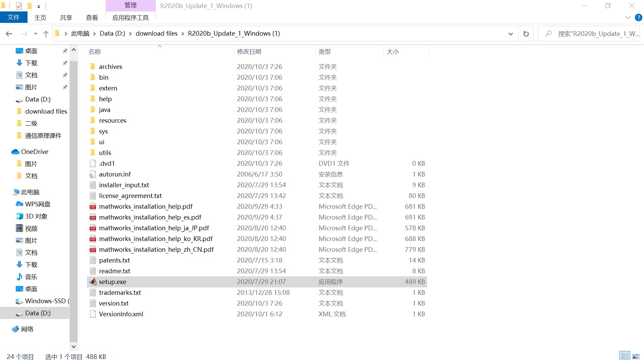This screenshot has width=644, height=360.
Task: Expand chevron after 此电脑 in address bar
Action: (x=95, y=34)
